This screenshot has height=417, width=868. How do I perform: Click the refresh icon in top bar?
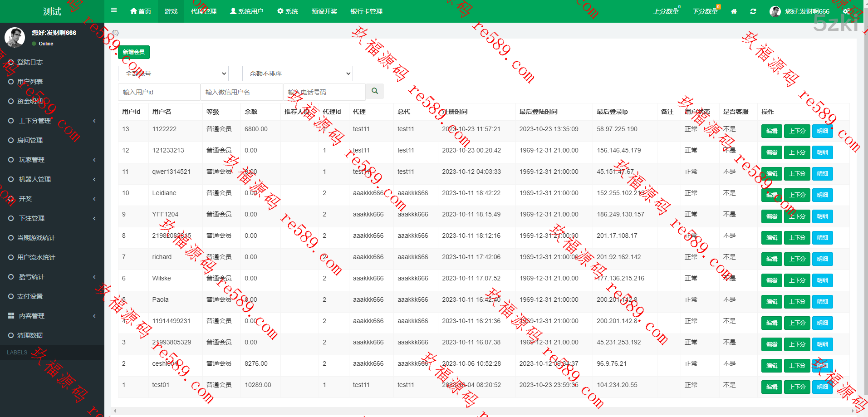coord(753,11)
